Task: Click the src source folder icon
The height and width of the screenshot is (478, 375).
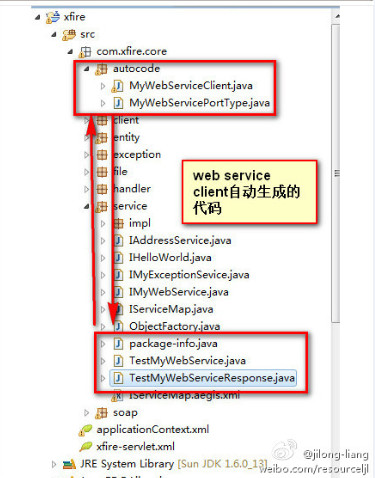Action: tap(69, 34)
